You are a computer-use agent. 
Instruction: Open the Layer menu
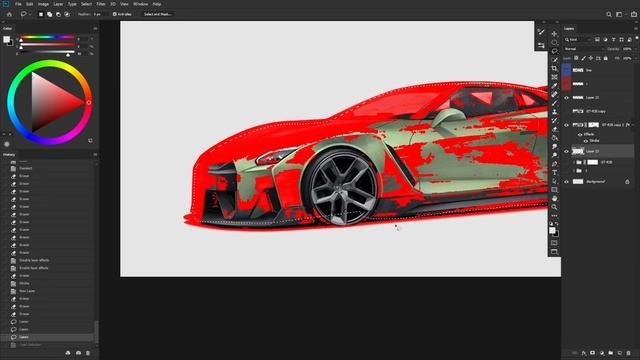click(58, 4)
